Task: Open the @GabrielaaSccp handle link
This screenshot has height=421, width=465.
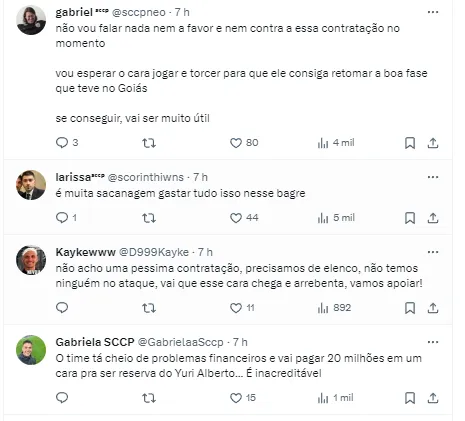Action: (180, 342)
